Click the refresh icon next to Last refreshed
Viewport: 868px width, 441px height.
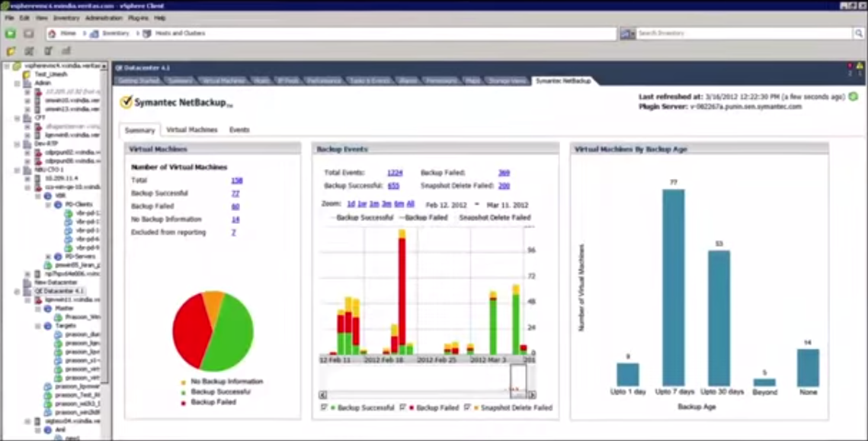pyautogui.click(x=854, y=96)
